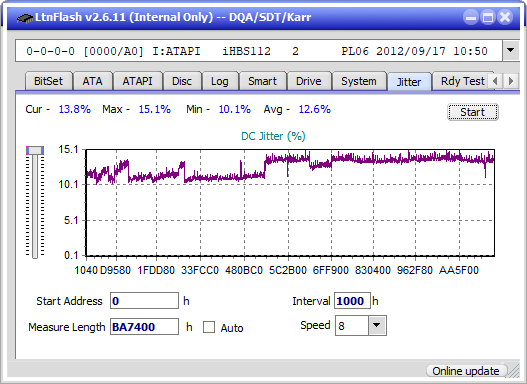Click the 33FCC0 axis label
Image resolution: width=527 pixels, height=384 pixels.
[x=200, y=270]
